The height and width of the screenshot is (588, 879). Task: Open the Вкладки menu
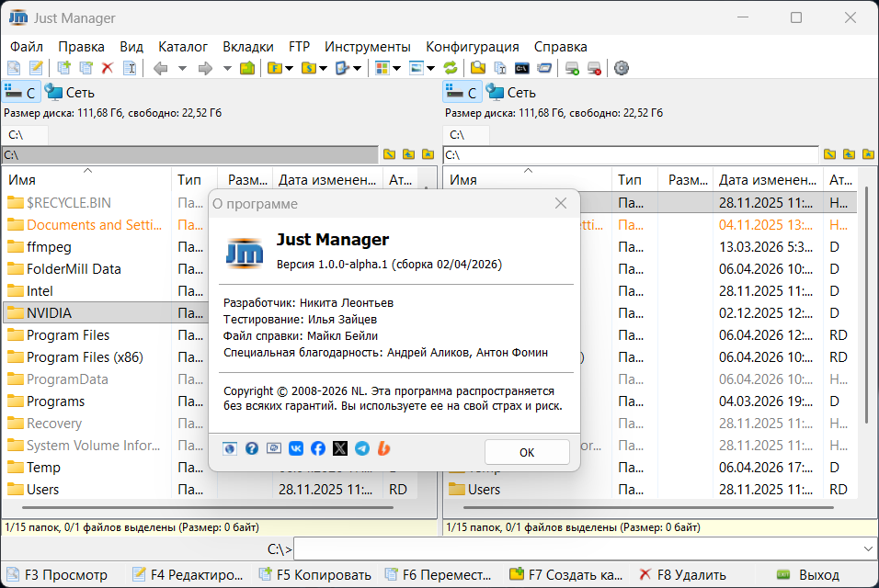tap(247, 47)
